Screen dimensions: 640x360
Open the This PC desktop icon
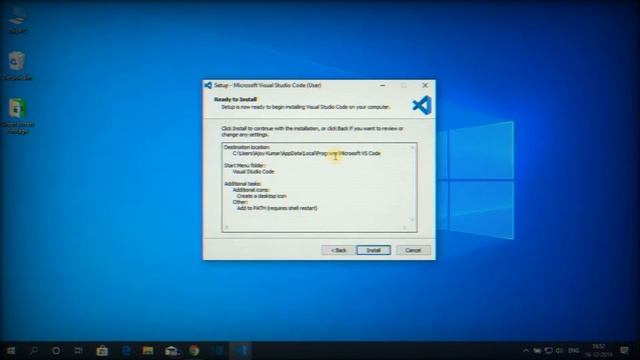tap(17, 20)
